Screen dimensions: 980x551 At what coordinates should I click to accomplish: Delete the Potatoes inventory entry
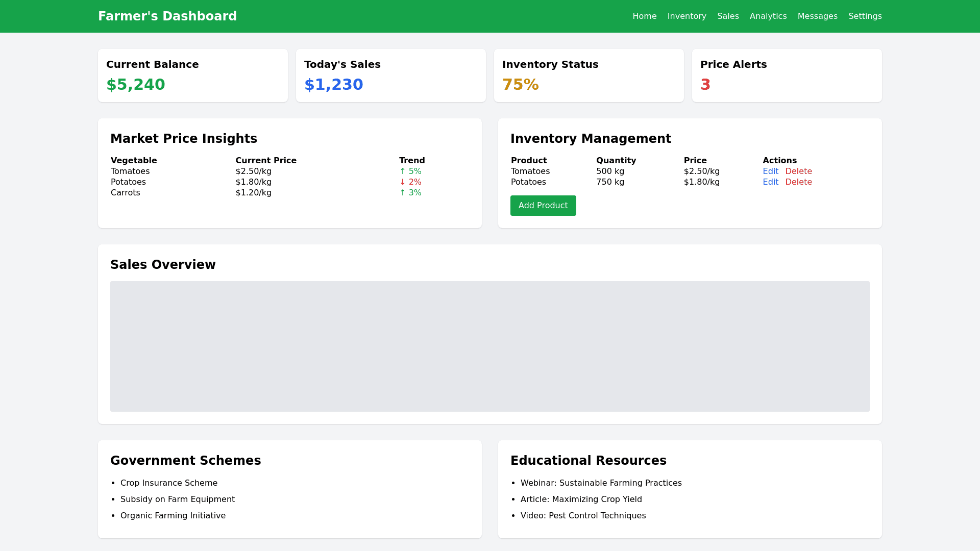pos(798,182)
